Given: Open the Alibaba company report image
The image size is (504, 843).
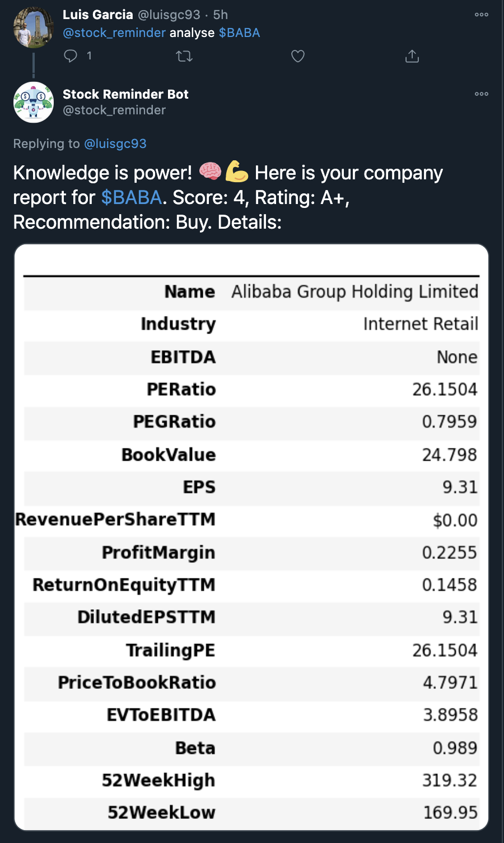Looking at the screenshot, I should pyautogui.click(x=251, y=537).
